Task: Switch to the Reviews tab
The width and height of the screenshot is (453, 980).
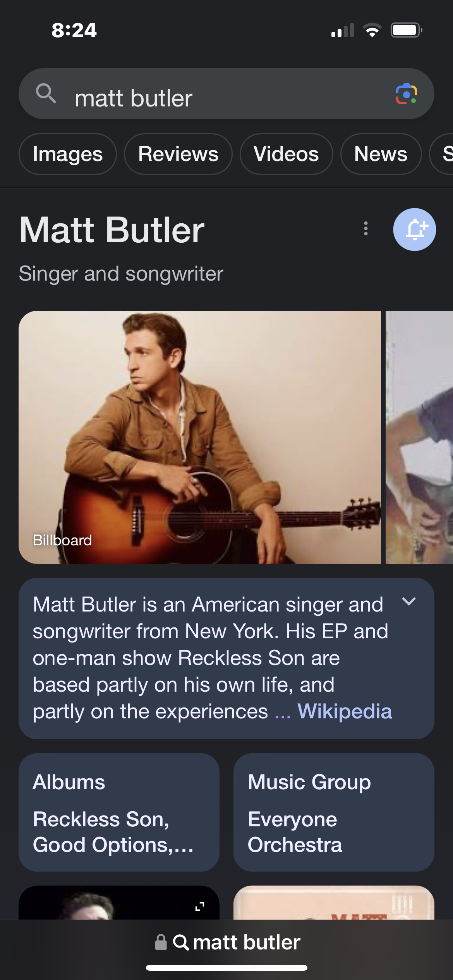Action: [x=178, y=154]
